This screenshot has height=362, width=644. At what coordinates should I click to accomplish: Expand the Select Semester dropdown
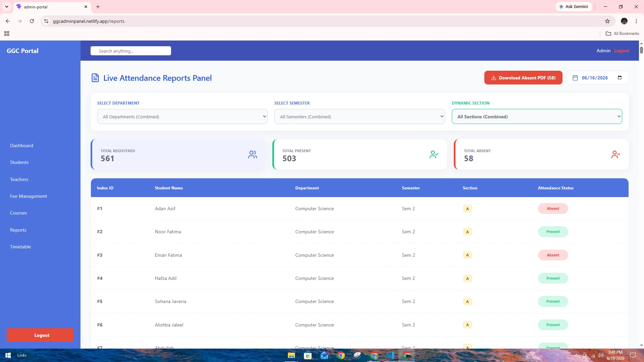pos(360,117)
